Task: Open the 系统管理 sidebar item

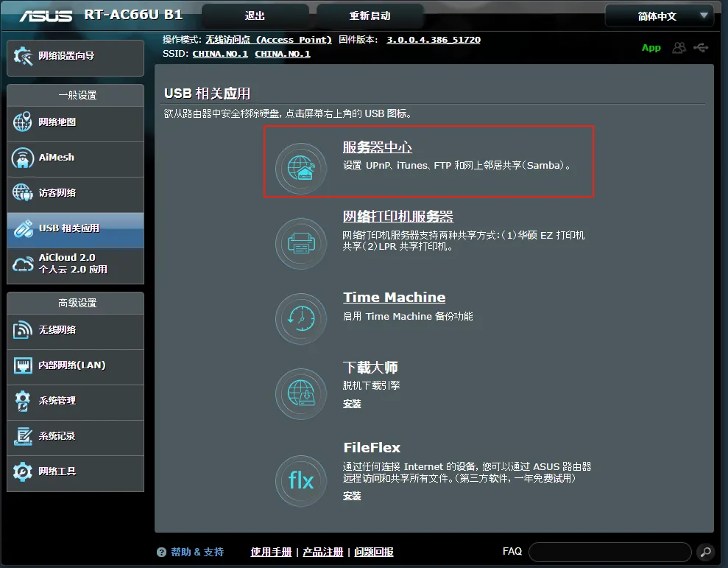Action: click(x=75, y=402)
